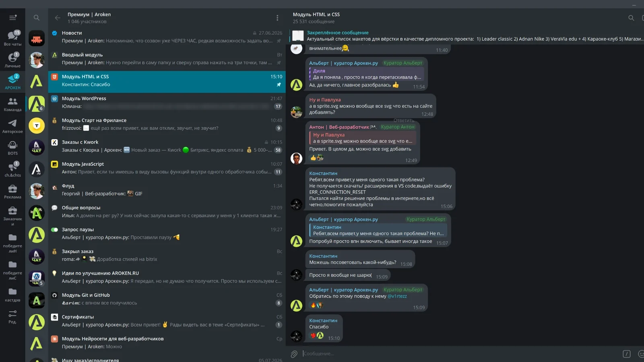
Task: Open the "ch.&chts" folder
Action: [13, 169]
